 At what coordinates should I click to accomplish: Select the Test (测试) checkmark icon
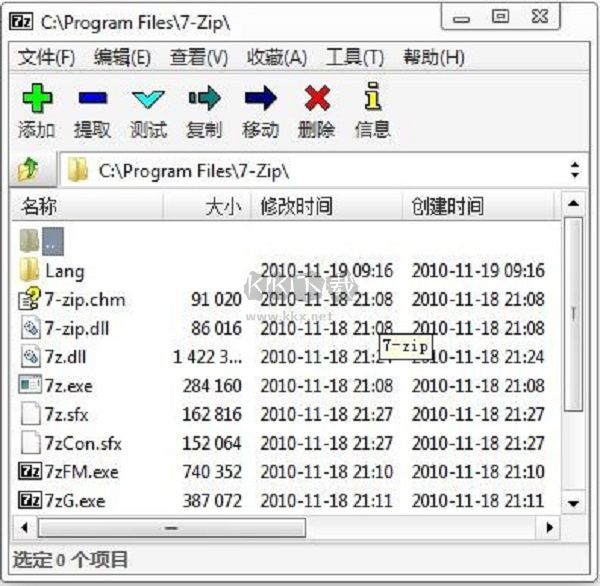(x=148, y=99)
